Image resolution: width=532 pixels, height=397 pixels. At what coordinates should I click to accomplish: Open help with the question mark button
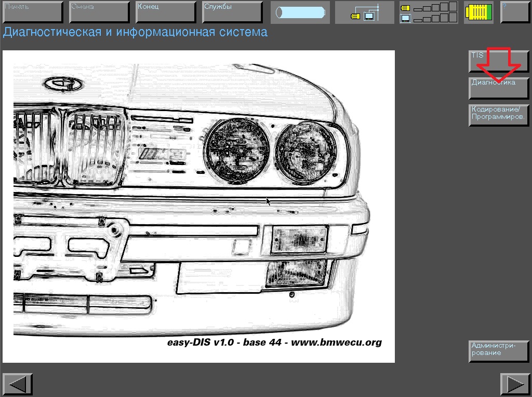[515, 12]
